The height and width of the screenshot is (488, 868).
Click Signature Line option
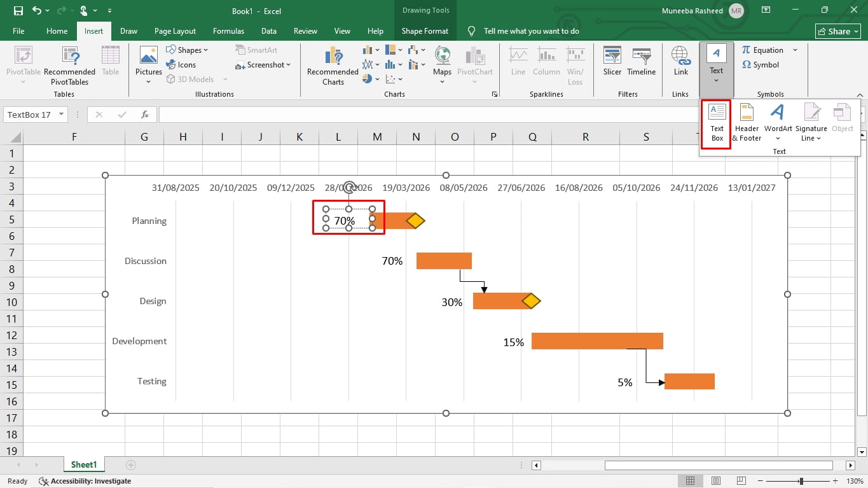pyautogui.click(x=811, y=124)
